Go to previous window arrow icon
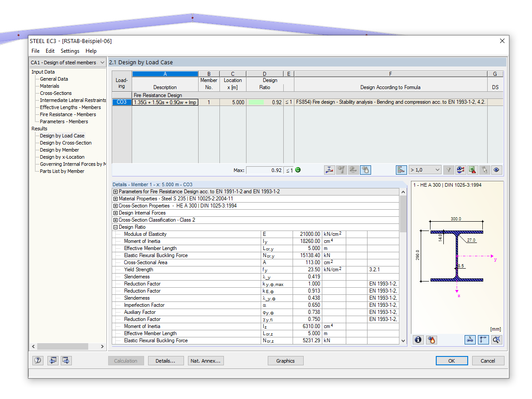The width and height of the screenshot is (532, 399). pos(53,360)
